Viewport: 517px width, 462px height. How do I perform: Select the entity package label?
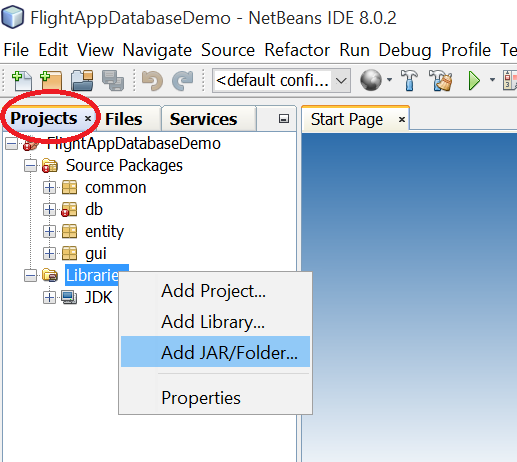[x=104, y=232]
